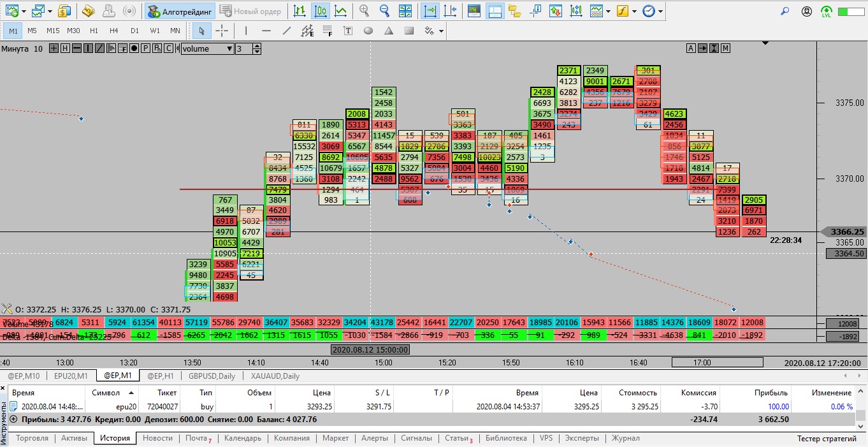Select the vertical line drawing tool
The width and height of the screenshot is (868, 447).
[246, 31]
